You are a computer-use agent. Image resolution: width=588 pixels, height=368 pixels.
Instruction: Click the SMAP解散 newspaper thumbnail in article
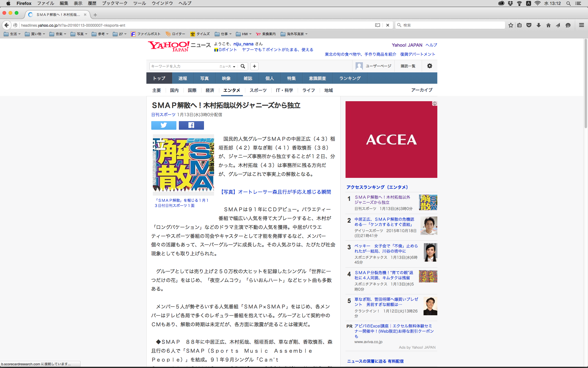(183, 165)
